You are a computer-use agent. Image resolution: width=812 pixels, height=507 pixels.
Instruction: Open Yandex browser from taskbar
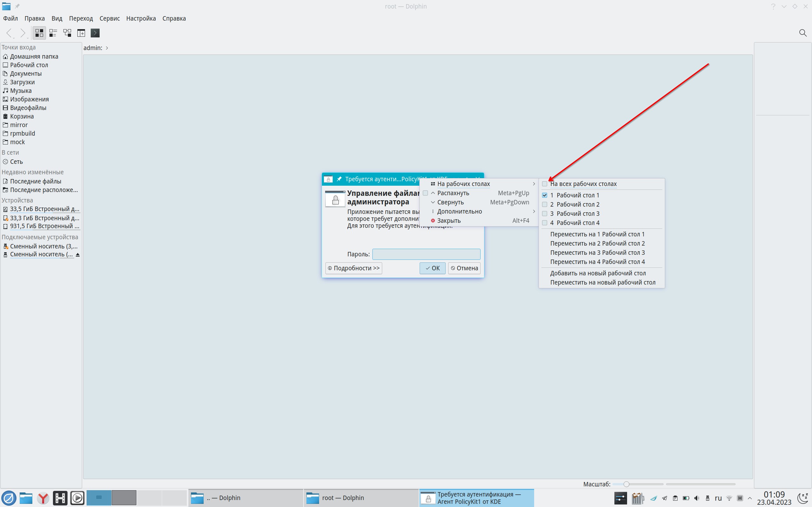click(x=43, y=498)
